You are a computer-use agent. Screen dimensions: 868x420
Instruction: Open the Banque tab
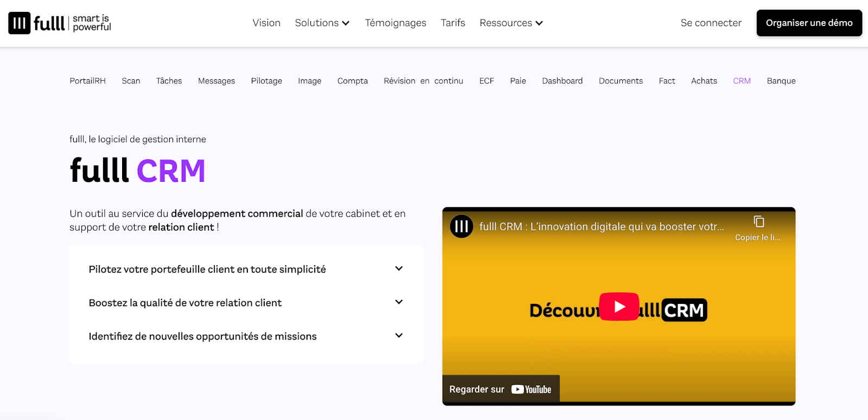pos(781,81)
